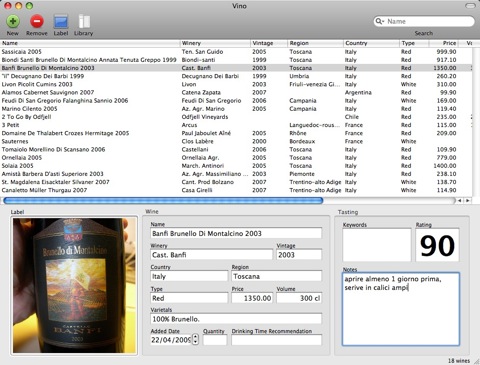480x365 pixels.
Task: Select the Sauternes row
Action: [x=236, y=141]
